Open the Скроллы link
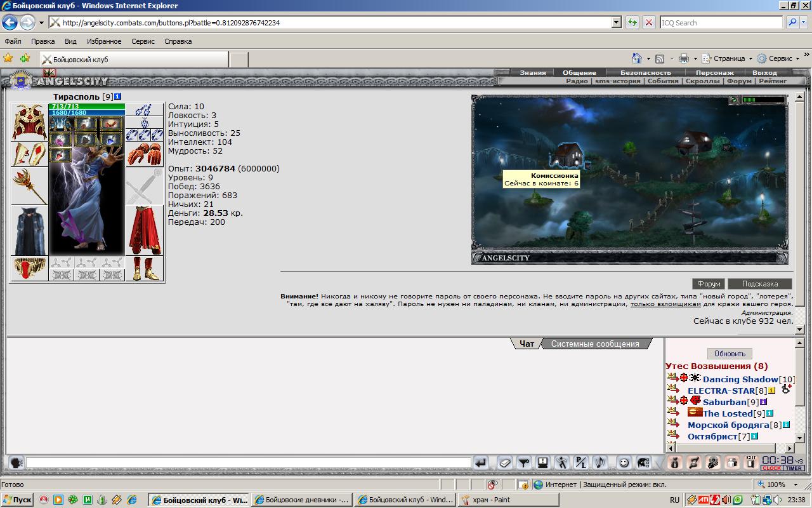 702,81
